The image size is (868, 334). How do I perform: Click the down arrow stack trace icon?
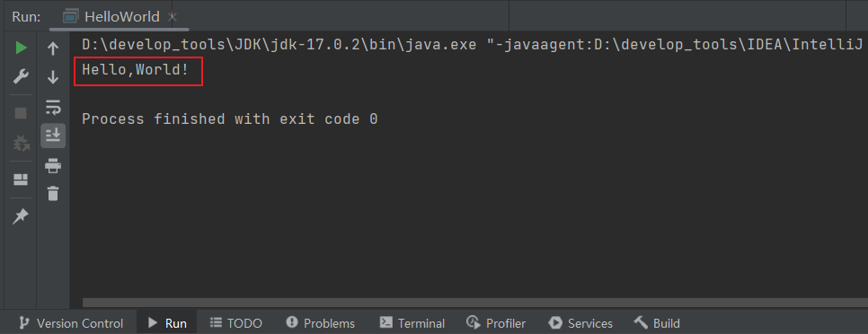tap(53, 77)
